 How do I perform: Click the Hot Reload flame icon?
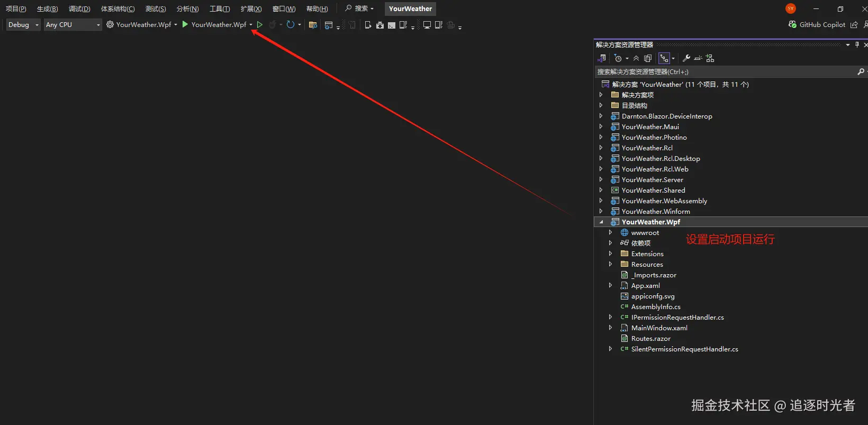[272, 25]
